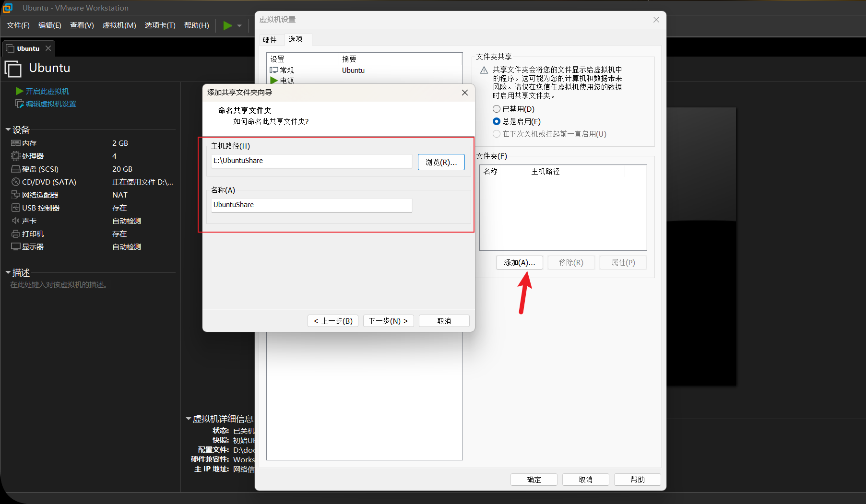Click the large Ubuntu VM title icon
Screen dimensions: 866x504
[13, 69]
